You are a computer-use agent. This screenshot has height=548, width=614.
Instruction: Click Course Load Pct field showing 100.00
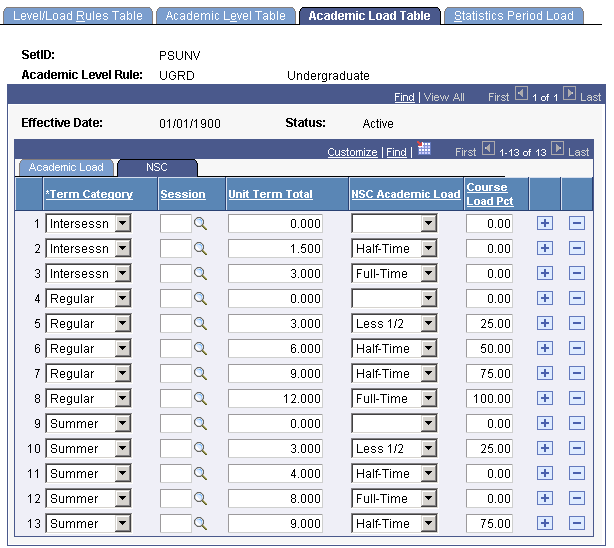pos(489,398)
